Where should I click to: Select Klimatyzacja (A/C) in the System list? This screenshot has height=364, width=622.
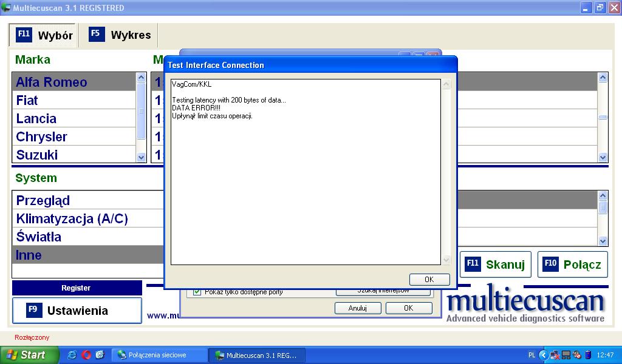point(88,218)
